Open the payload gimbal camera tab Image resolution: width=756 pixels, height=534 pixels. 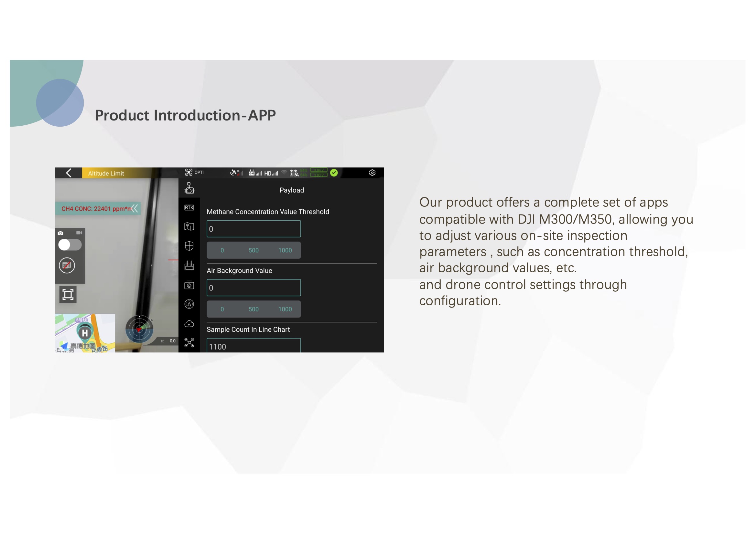[189, 188]
